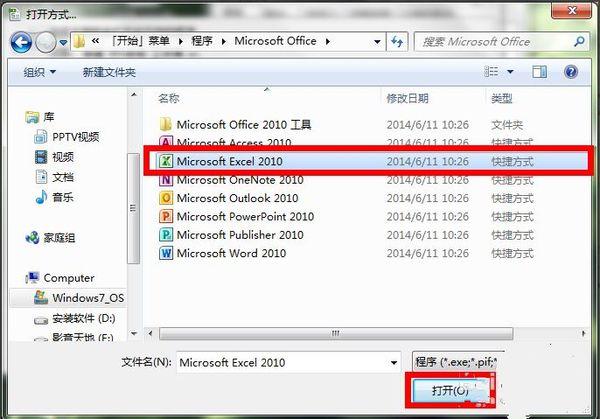Screen dimensions: 600x419
Task: Sort by the 类型 column header
Action: tap(502, 99)
